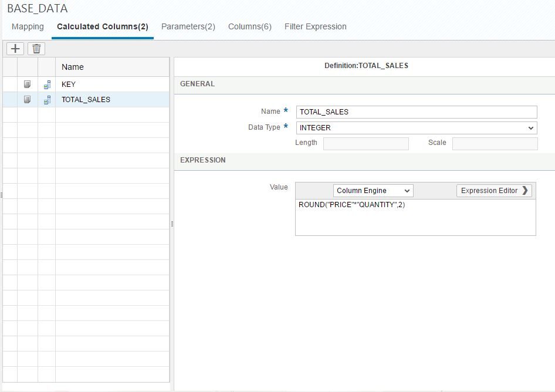The width and height of the screenshot is (555, 392).
Task: Click the trash icon to delete column
Action: (x=36, y=49)
